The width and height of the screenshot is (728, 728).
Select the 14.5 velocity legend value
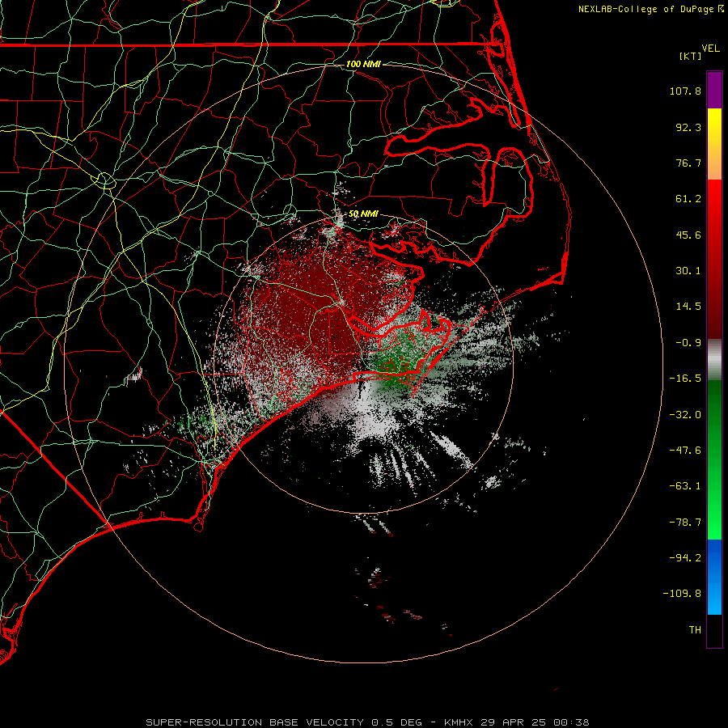point(688,307)
